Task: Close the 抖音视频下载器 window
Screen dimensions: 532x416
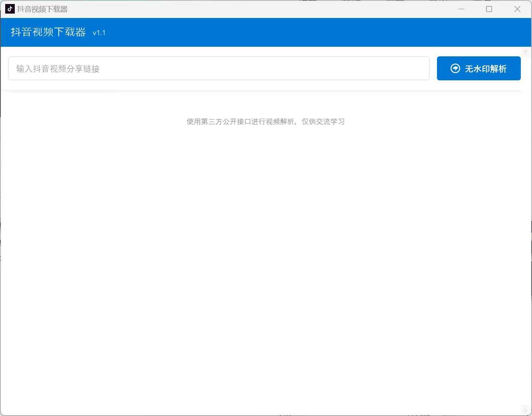Action: click(x=517, y=9)
